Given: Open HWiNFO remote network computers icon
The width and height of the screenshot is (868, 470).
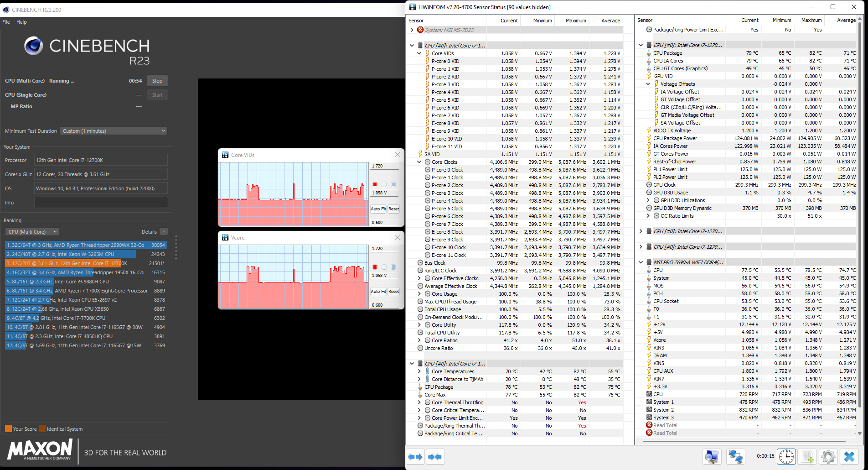Looking at the screenshot, I should 735,456.
